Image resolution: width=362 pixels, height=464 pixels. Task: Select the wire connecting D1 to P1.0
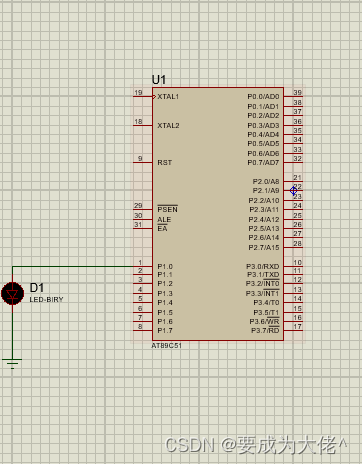coord(73,266)
